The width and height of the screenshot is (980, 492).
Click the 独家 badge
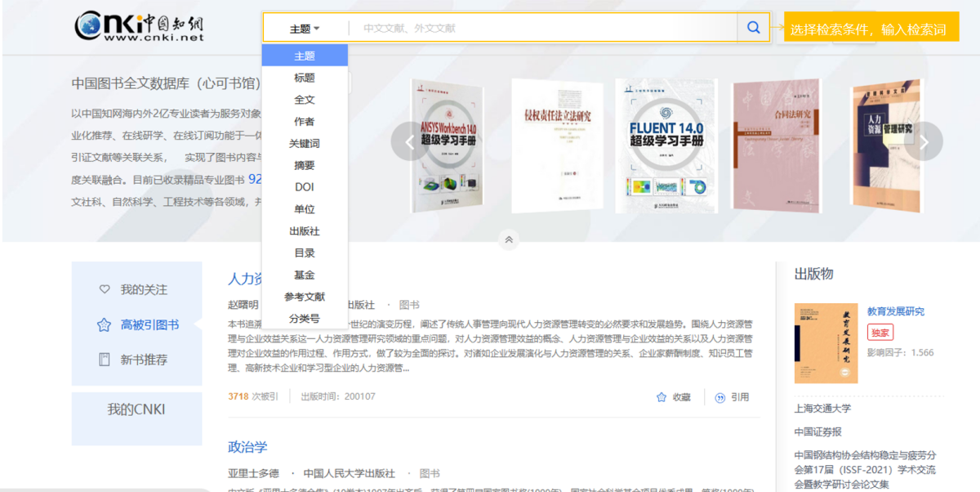pos(880,333)
